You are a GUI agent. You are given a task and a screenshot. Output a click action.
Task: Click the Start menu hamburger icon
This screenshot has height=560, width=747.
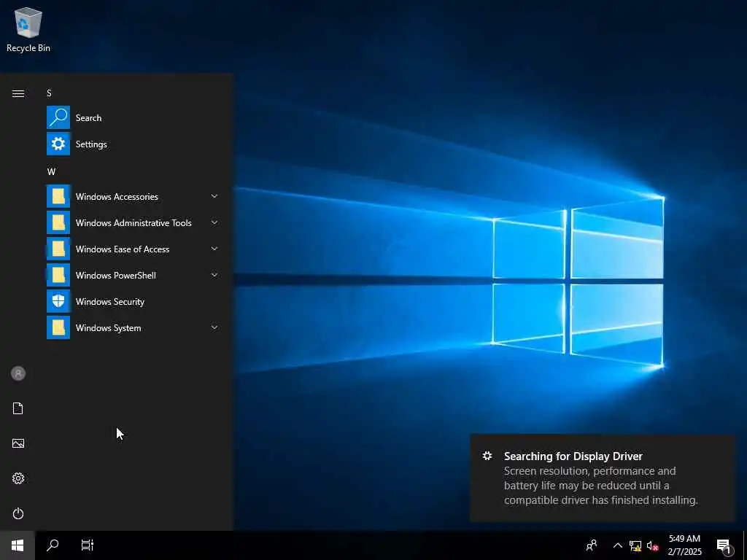(18, 93)
